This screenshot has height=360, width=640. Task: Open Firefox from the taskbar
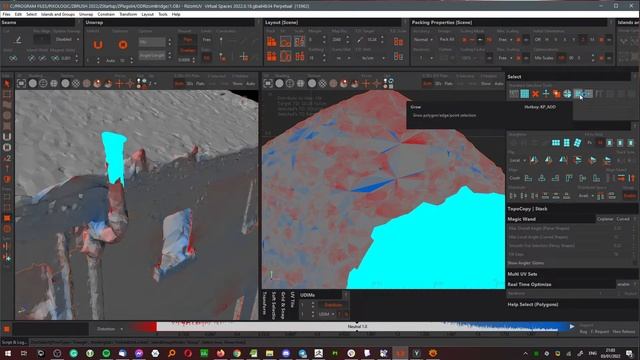pyautogui.click(x=221, y=353)
